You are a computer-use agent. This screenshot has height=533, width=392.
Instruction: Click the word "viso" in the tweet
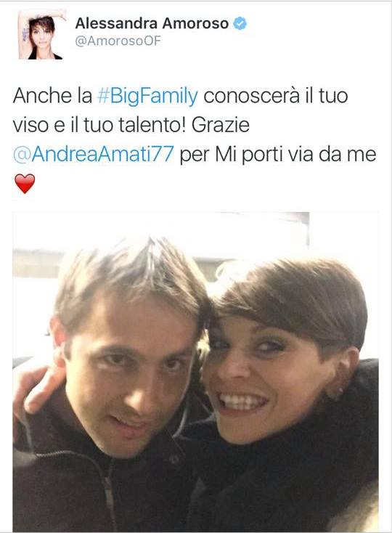30,126
